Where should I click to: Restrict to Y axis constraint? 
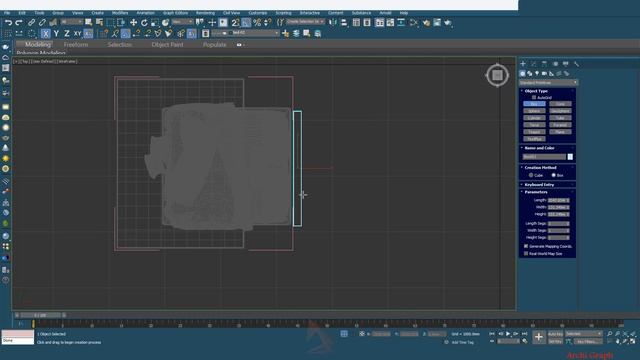tap(56, 33)
